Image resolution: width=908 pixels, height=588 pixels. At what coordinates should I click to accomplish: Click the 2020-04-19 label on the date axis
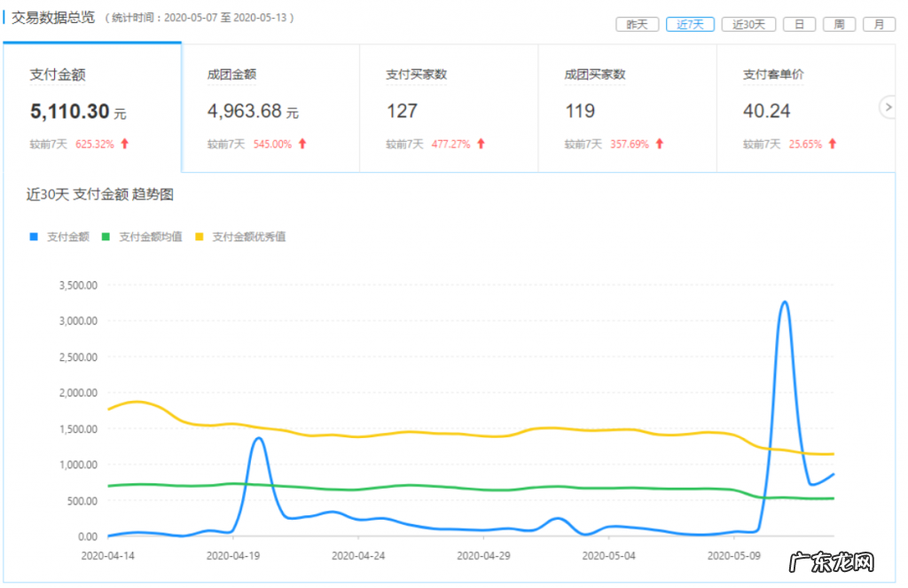pyautogui.click(x=233, y=556)
